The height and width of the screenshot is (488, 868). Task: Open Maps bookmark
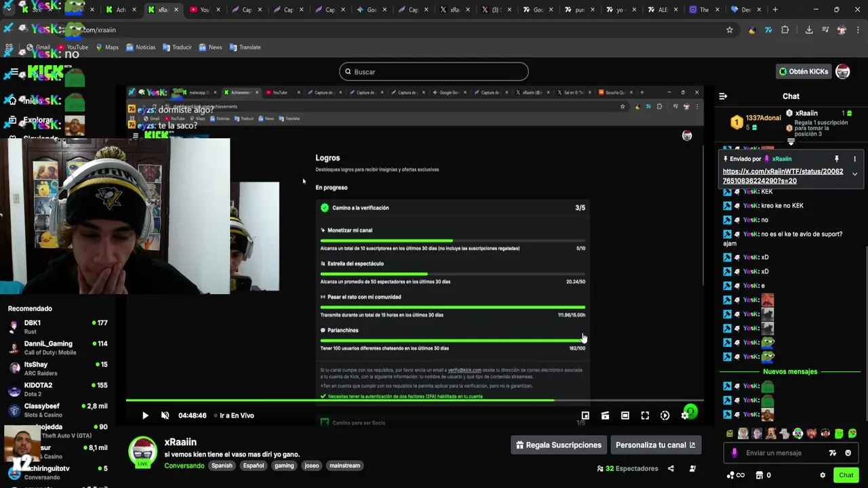(x=107, y=47)
